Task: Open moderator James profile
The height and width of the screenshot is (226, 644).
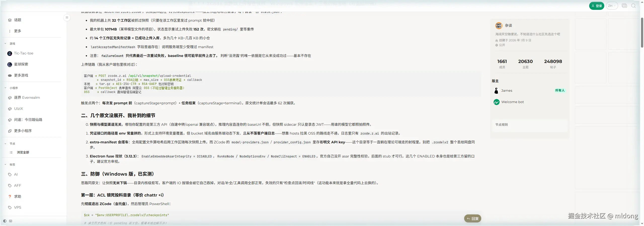Action: 506,90
